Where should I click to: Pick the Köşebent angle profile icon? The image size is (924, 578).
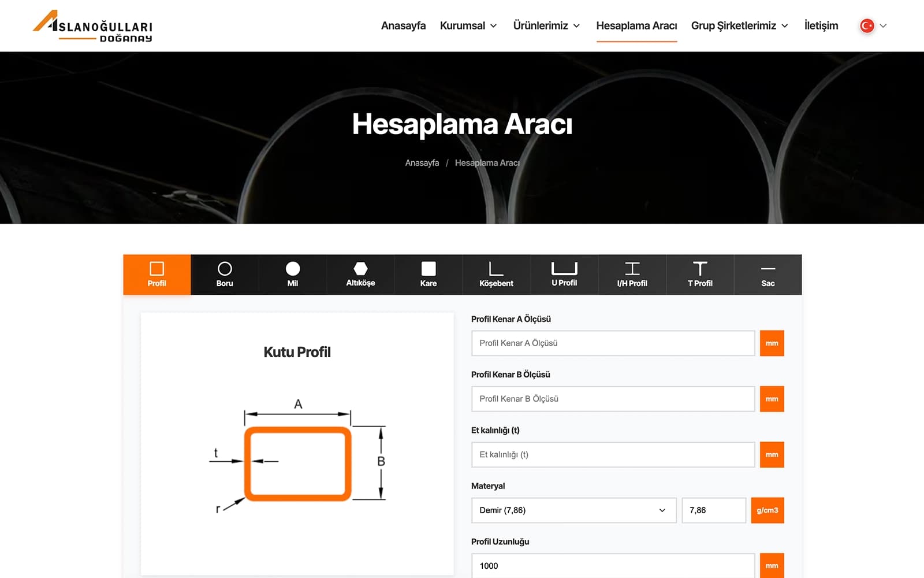tap(496, 274)
